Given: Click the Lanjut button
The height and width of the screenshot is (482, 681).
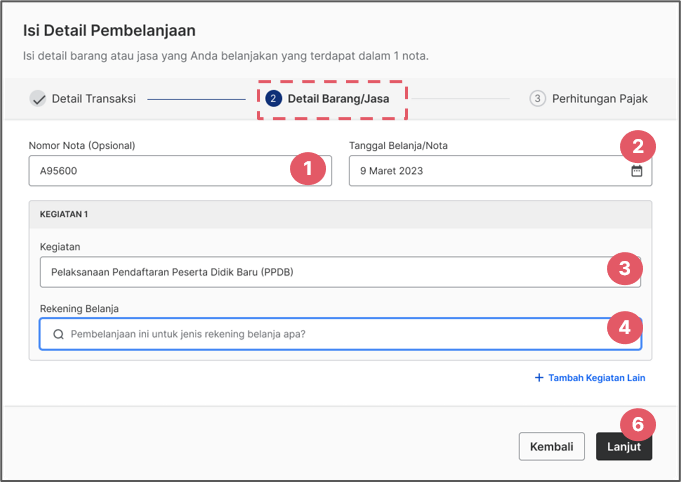Looking at the screenshot, I should [624, 446].
